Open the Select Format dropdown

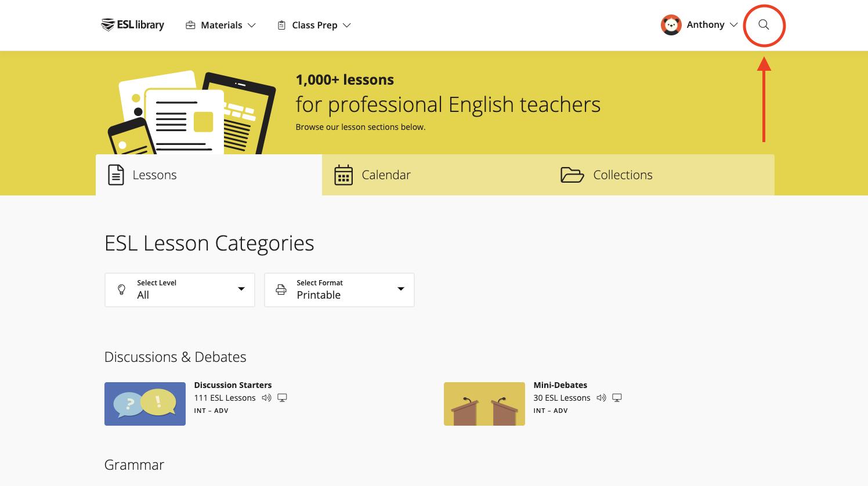[x=339, y=290]
